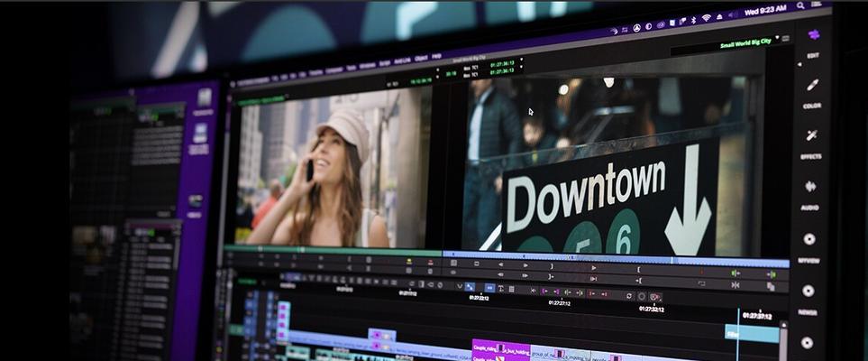Viewport: 868px width, 361px height.
Task: Open the Object menu
Action: (421, 59)
